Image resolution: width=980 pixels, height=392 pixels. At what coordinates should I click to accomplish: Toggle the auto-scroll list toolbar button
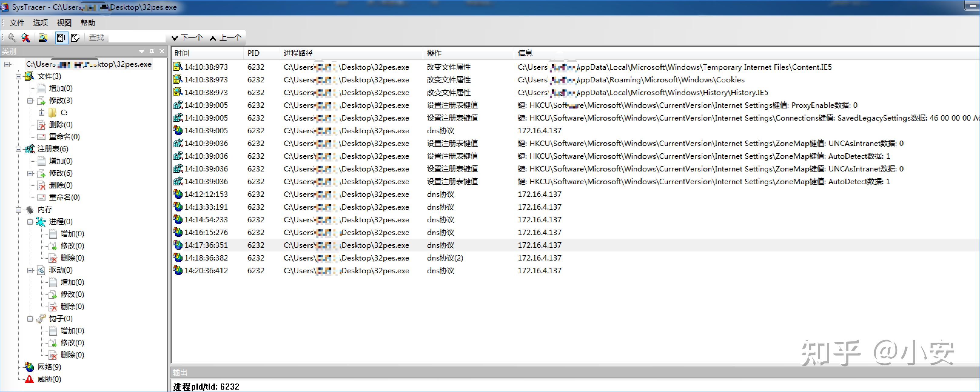click(x=61, y=38)
